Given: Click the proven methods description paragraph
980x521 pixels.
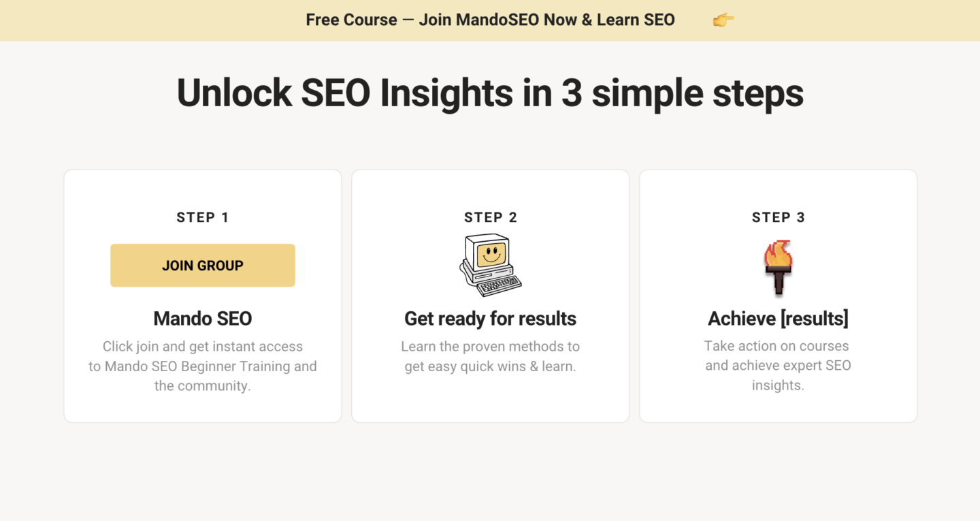Looking at the screenshot, I should click(x=491, y=357).
